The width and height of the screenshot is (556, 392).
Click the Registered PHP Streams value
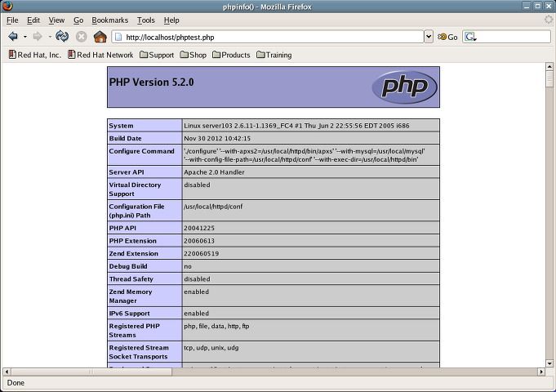[x=216, y=326]
